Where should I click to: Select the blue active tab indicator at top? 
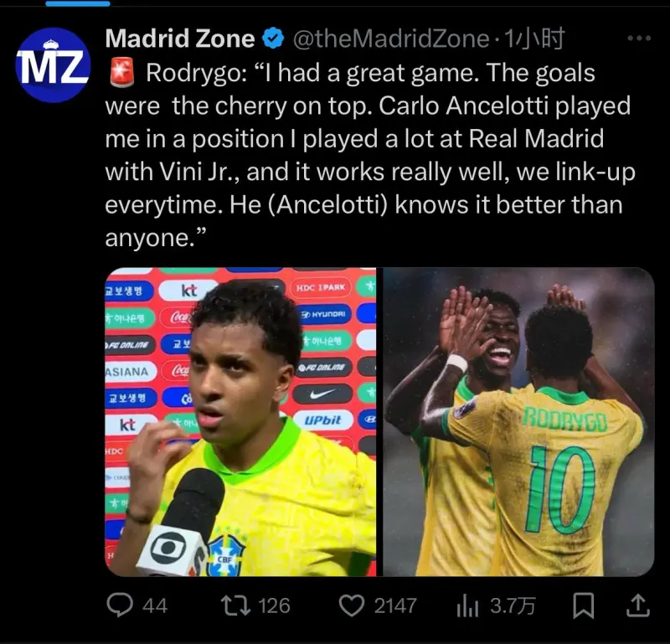tap(78, 3)
